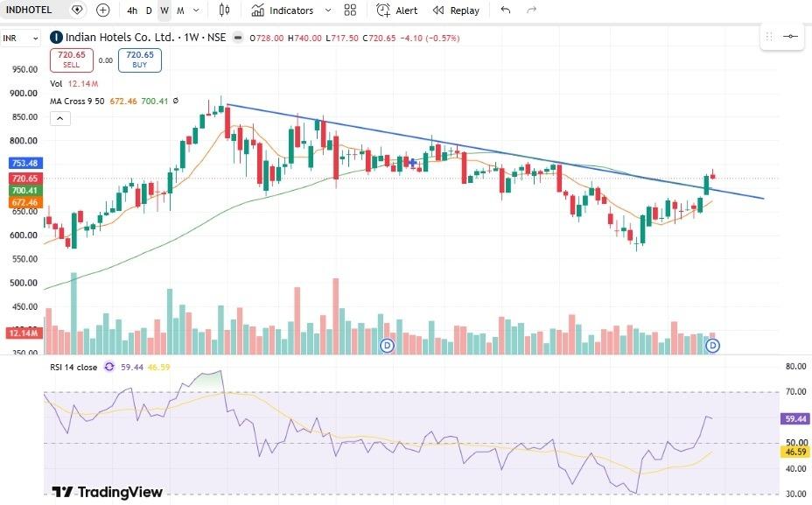812x505 pixels.
Task: Click the add symbol plus icon
Action: (103, 11)
